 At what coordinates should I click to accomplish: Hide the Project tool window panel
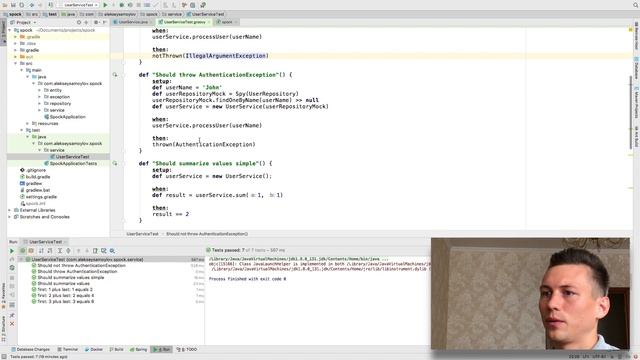point(104,22)
